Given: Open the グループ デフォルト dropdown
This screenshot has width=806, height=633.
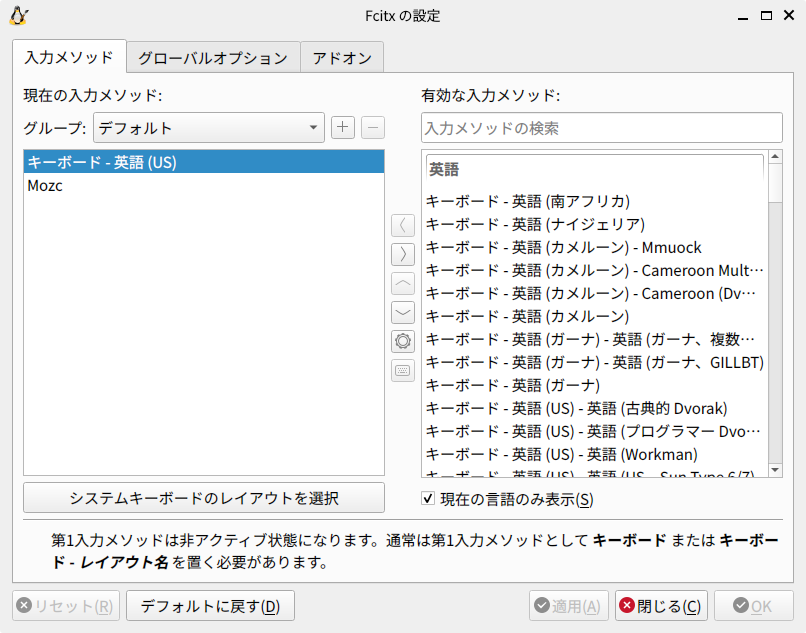Looking at the screenshot, I should [x=209, y=128].
